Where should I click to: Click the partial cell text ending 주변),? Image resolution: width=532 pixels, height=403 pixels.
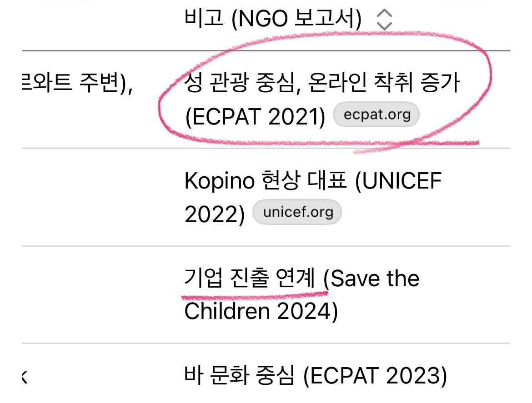point(76,84)
